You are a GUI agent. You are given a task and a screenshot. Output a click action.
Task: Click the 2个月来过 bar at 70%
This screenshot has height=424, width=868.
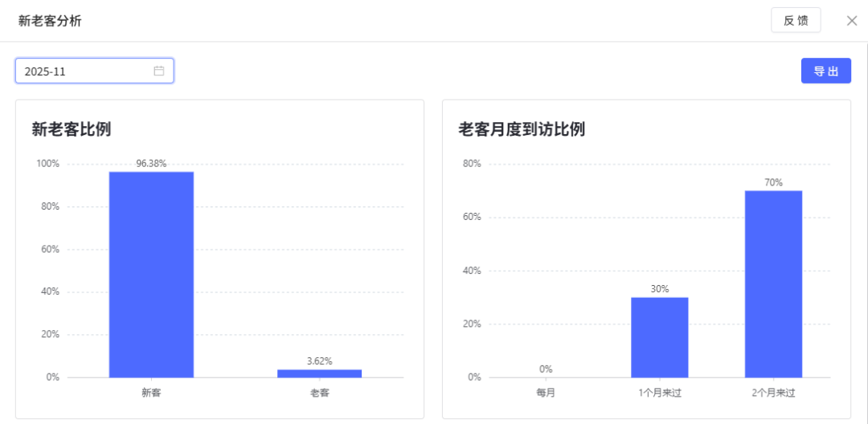click(x=773, y=283)
